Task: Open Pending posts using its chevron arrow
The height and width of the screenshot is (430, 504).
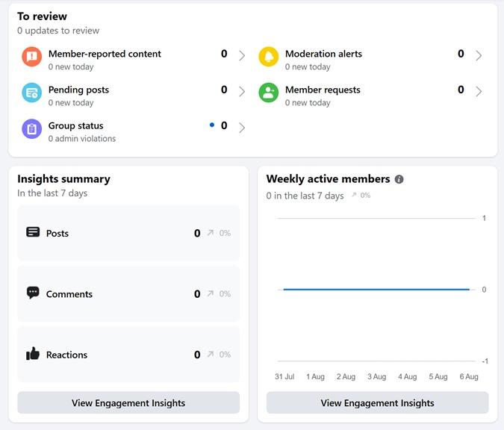Action: click(242, 91)
